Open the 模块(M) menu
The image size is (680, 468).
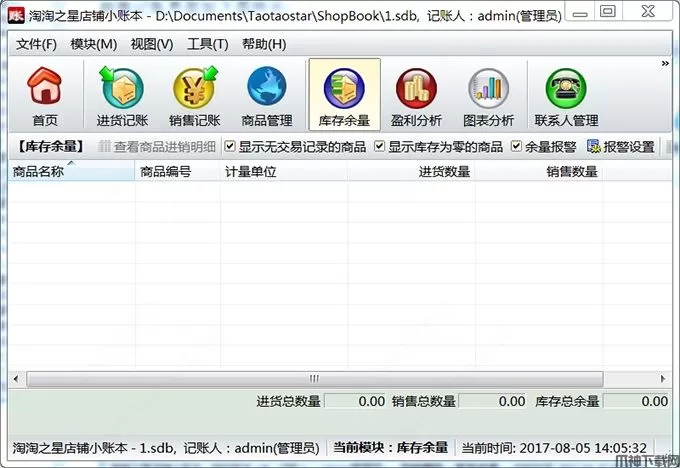coord(94,44)
